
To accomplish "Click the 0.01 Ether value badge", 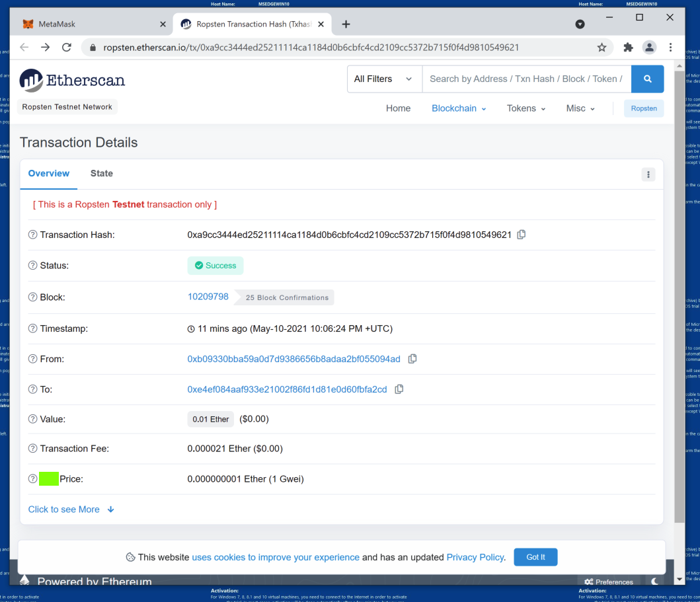I will pyautogui.click(x=210, y=419).
